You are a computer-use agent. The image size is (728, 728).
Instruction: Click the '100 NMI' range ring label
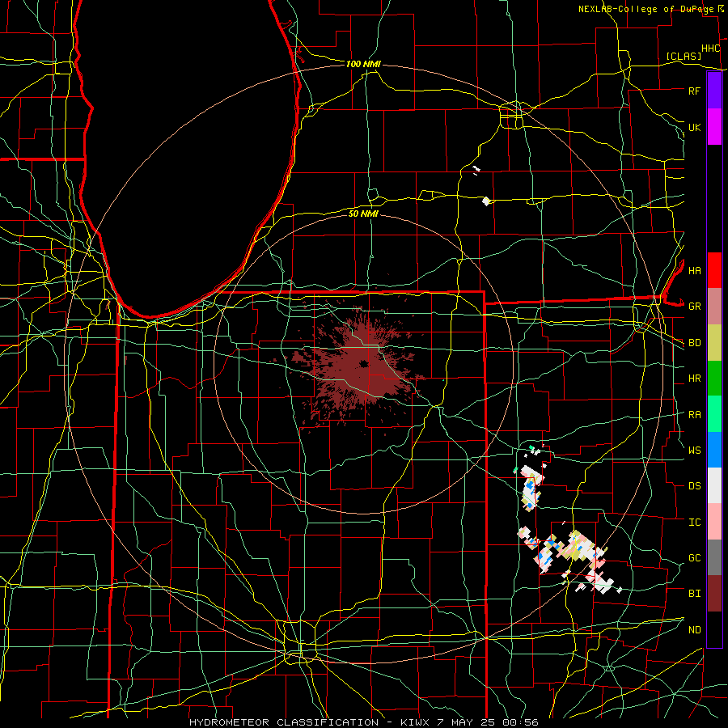coord(363,64)
